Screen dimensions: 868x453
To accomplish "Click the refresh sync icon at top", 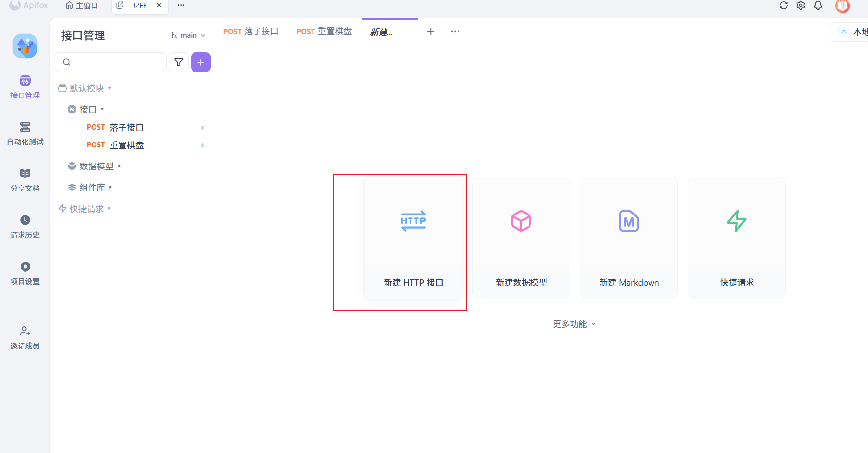I will 784,5.
